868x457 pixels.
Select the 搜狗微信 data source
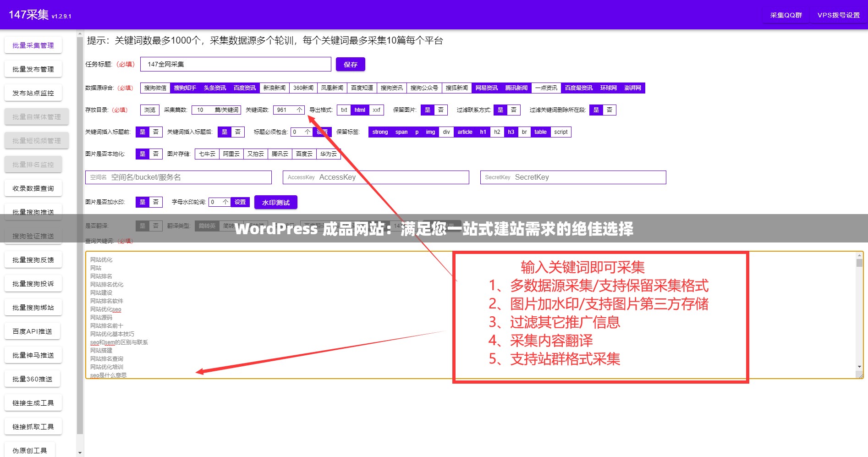click(x=154, y=88)
